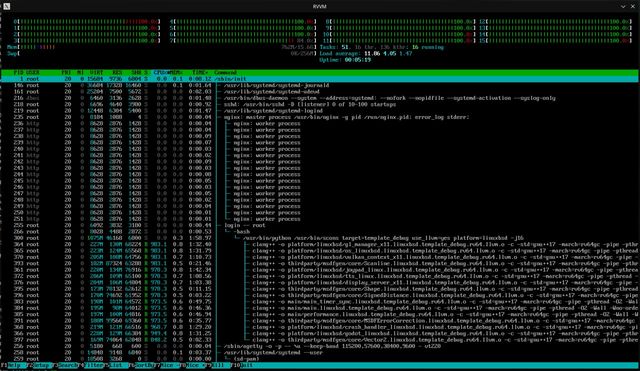Click the Command column header

[225, 72]
